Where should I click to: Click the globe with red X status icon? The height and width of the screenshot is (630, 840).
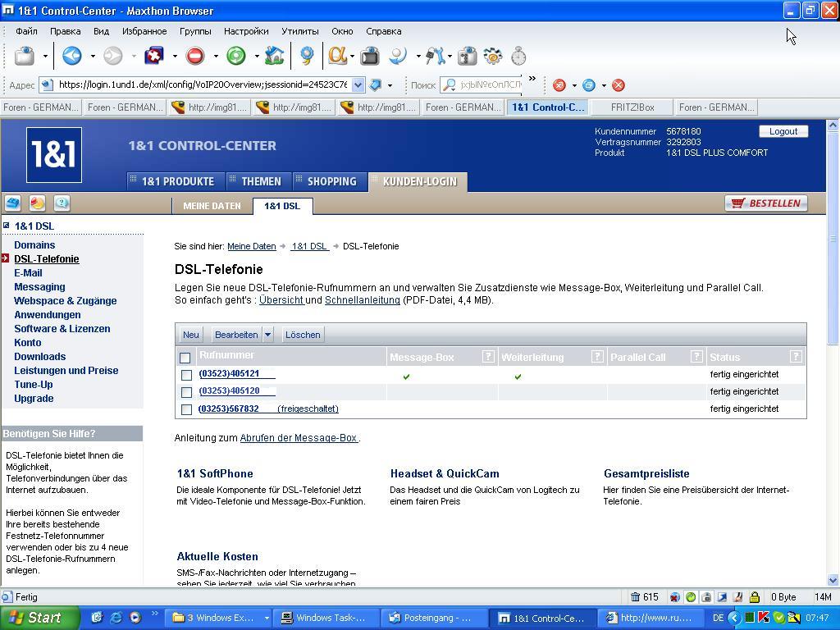coord(675,597)
